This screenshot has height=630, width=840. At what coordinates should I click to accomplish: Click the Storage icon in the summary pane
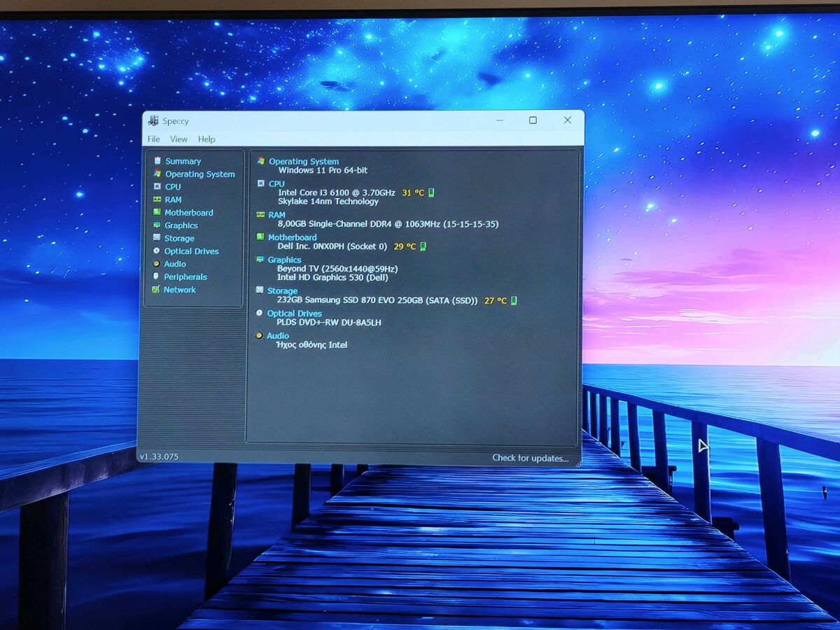tap(260, 290)
